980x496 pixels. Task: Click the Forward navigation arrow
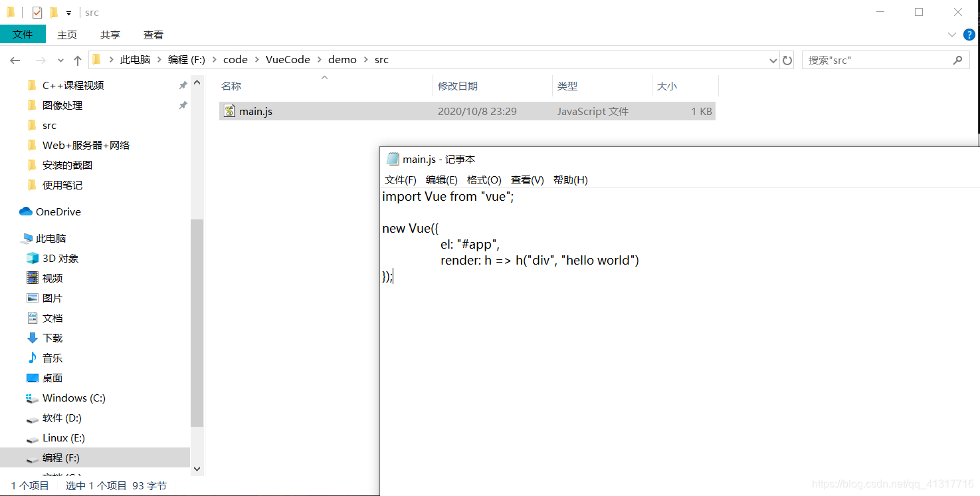(41, 60)
